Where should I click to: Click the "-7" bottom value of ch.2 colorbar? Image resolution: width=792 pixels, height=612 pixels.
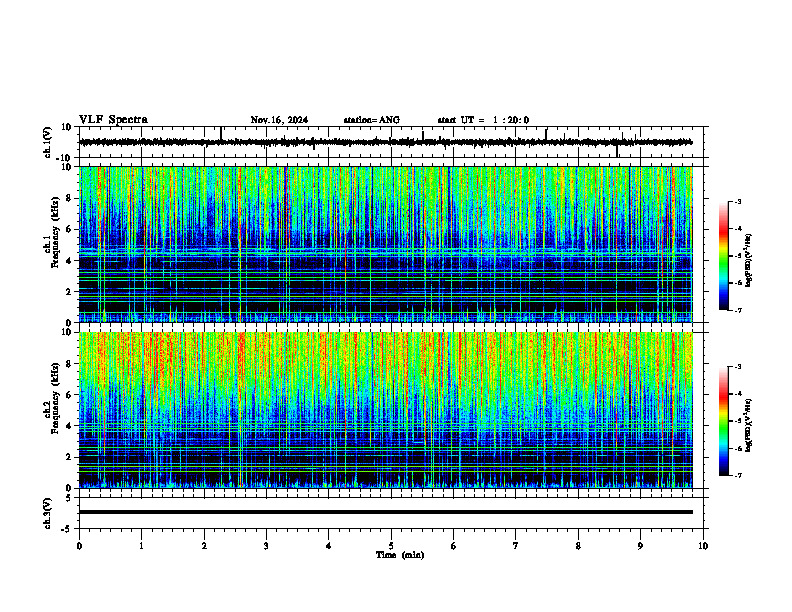pos(738,475)
